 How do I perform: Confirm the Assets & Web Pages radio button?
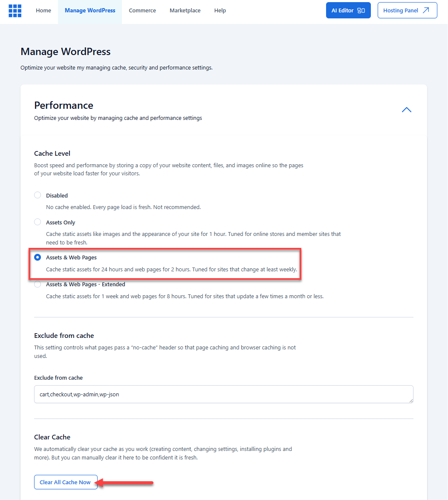point(38,257)
